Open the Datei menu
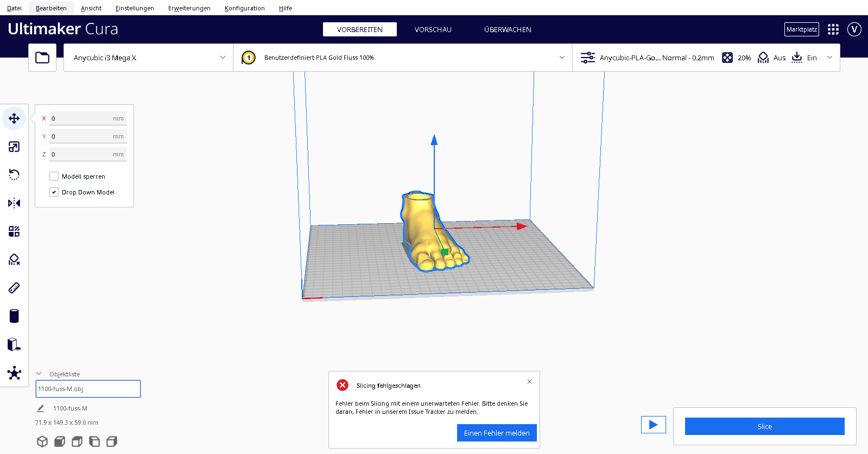 [x=14, y=8]
